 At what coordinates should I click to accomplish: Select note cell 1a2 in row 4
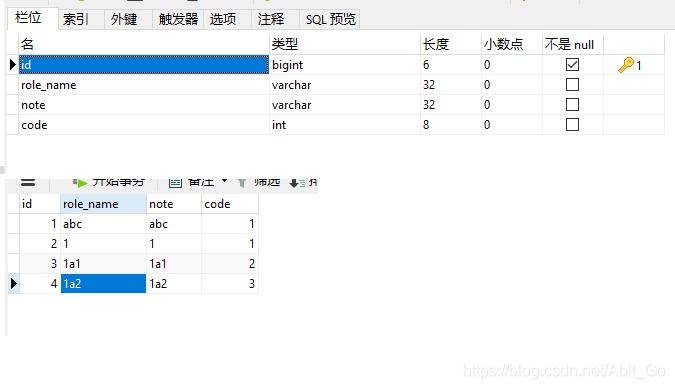tap(174, 284)
